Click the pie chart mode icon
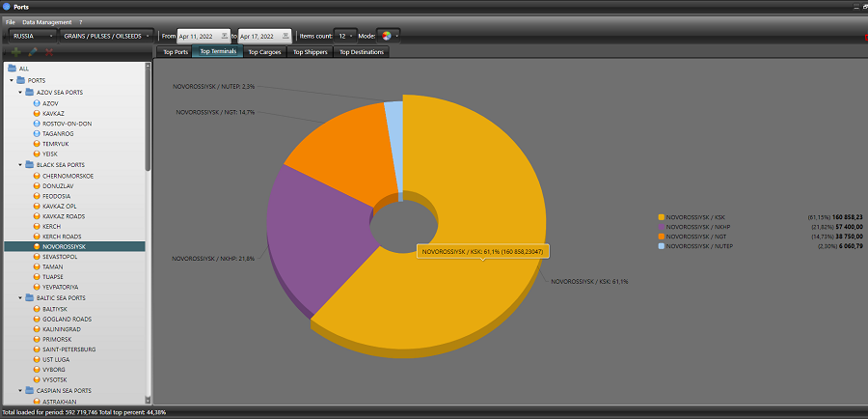The height and width of the screenshot is (419, 868). click(387, 36)
